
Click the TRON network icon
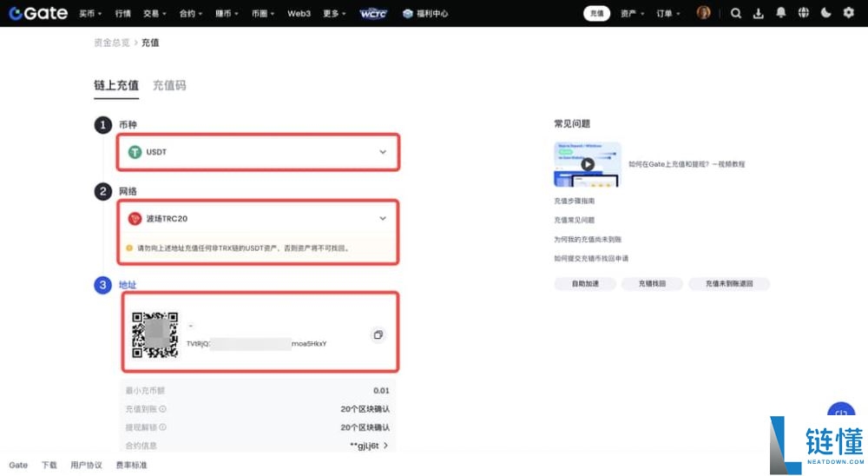tap(135, 218)
